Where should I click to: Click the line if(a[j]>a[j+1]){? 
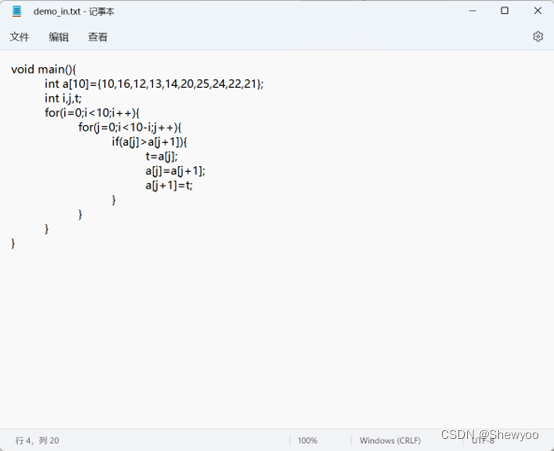[x=149, y=142]
